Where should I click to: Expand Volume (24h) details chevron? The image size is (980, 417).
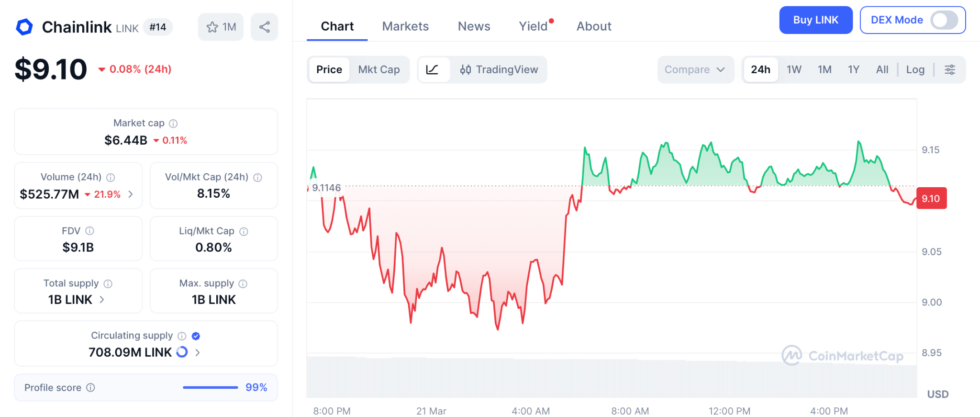click(x=131, y=194)
